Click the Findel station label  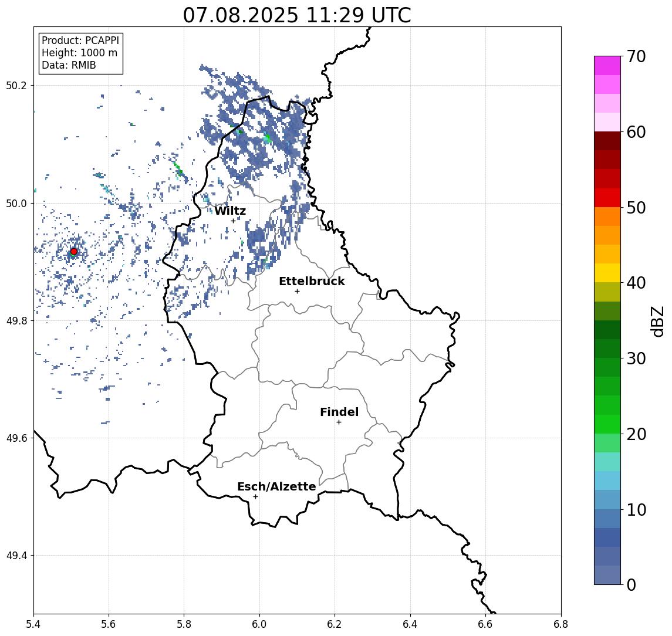tap(339, 412)
